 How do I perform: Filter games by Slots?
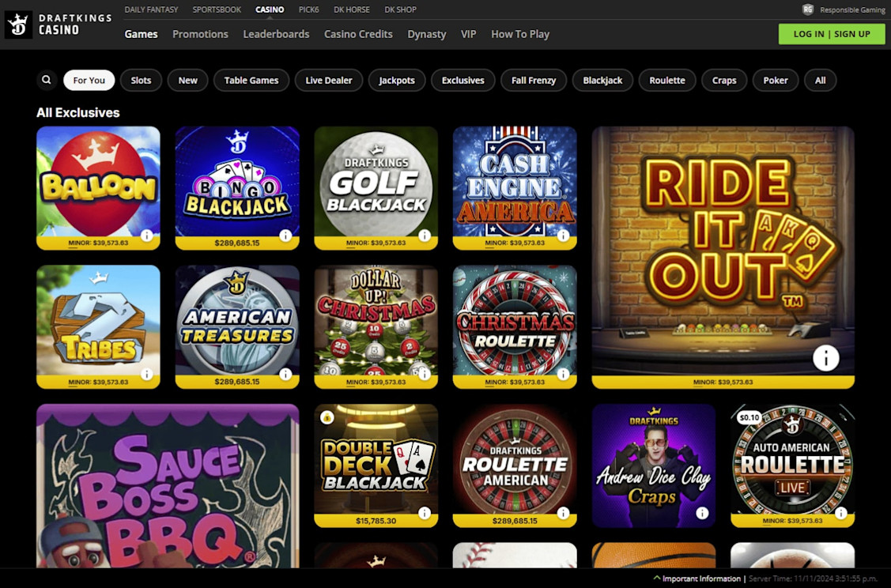141,80
